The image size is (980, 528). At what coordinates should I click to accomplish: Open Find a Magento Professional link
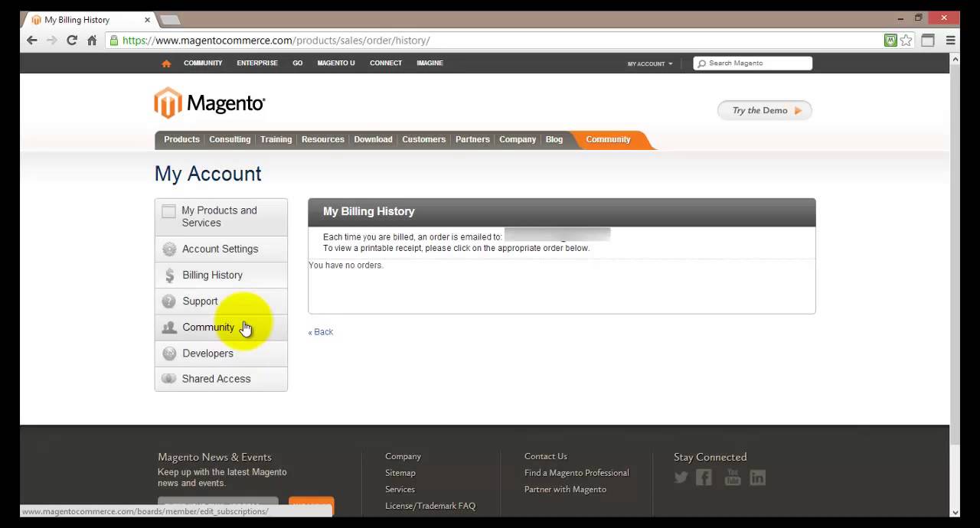pos(577,473)
